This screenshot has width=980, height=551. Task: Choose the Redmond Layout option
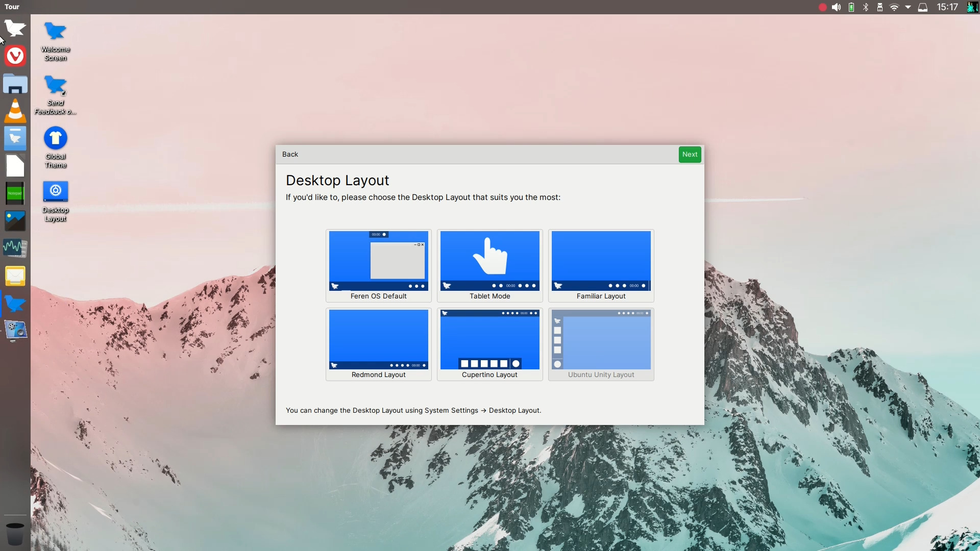(x=378, y=339)
